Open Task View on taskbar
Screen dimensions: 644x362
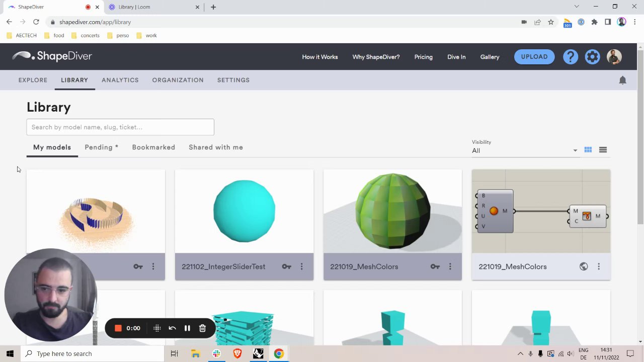pyautogui.click(x=174, y=354)
